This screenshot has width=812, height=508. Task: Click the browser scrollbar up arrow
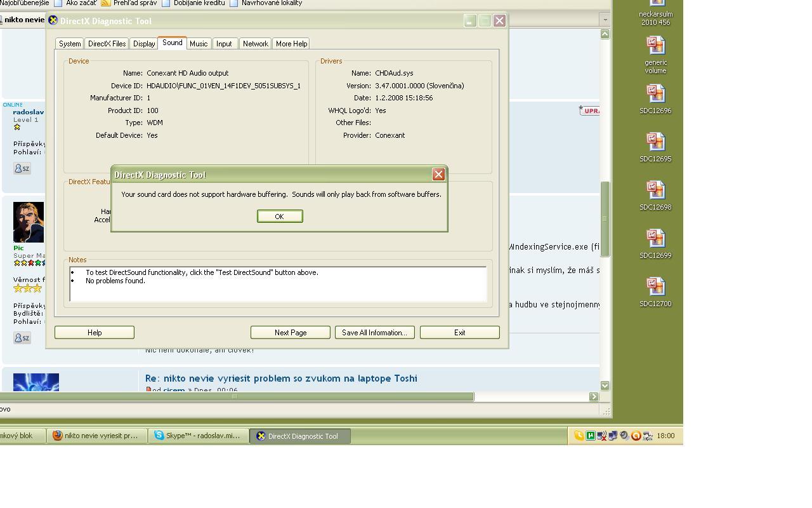pos(605,34)
